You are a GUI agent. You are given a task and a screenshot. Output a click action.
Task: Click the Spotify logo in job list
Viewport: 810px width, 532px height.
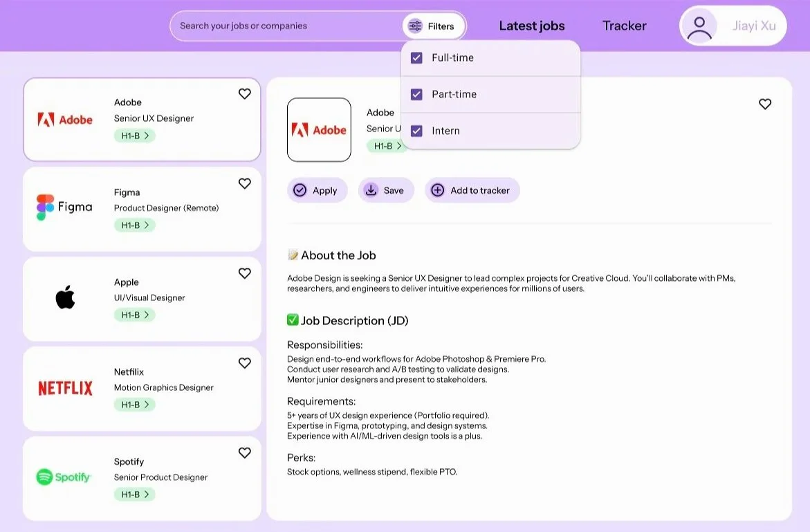[64, 477]
